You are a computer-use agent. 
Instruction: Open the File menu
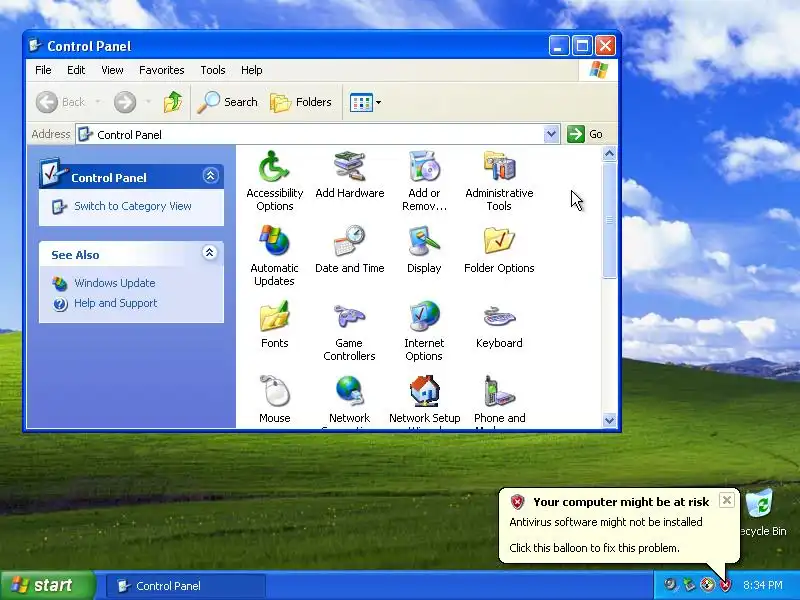point(43,70)
